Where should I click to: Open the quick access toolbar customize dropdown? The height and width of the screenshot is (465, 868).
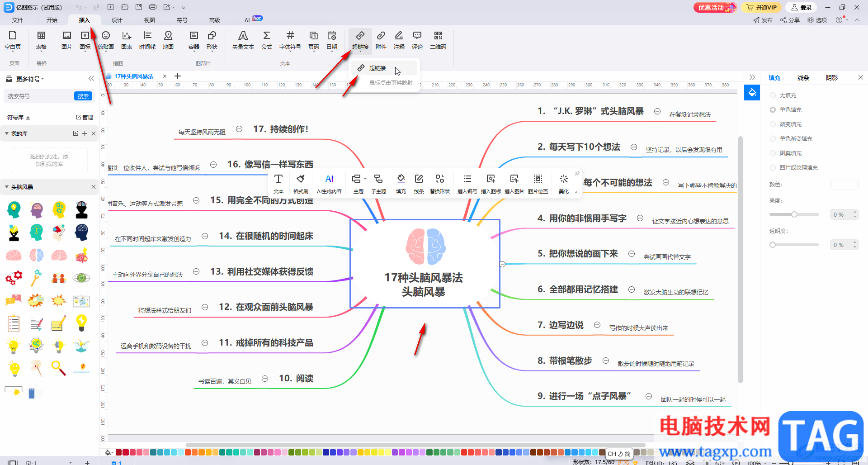[x=184, y=7]
